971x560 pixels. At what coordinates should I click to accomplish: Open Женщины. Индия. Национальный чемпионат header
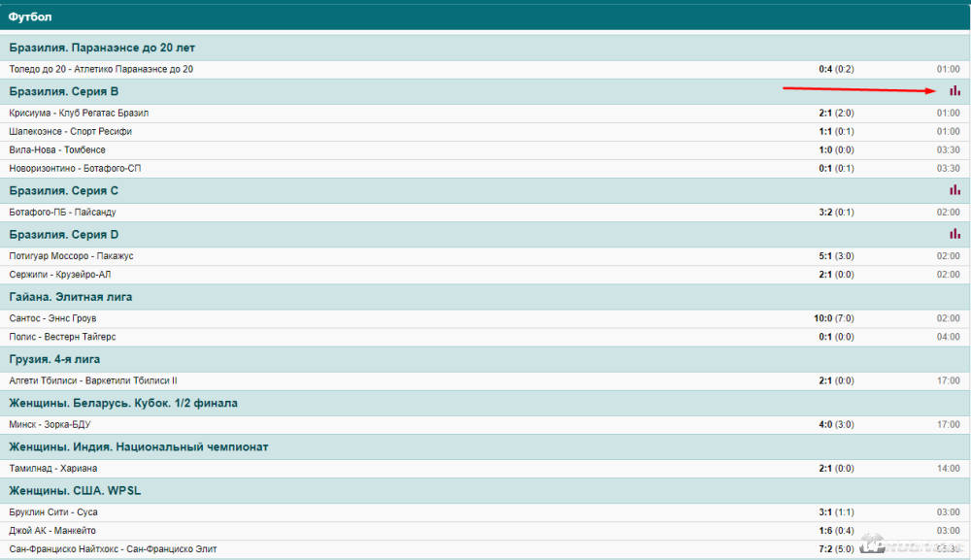(x=139, y=446)
